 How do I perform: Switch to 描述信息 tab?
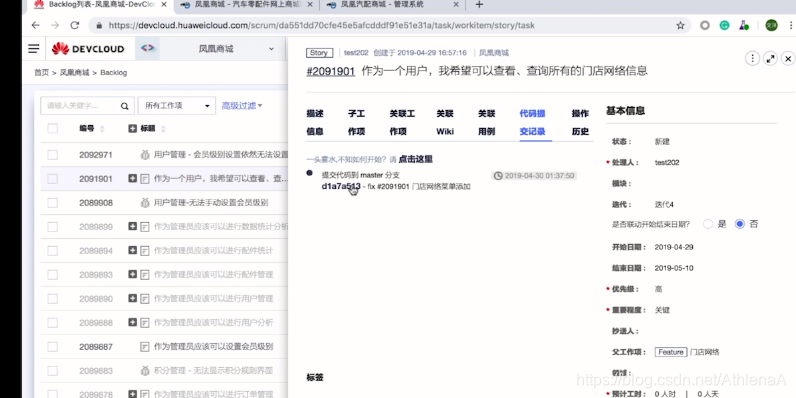click(x=315, y=122)
